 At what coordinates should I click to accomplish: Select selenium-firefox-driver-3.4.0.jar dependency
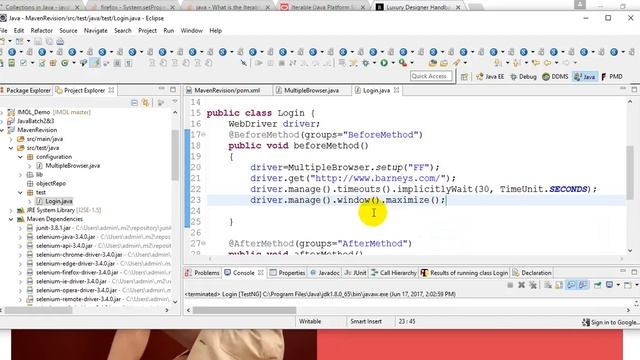pos(77,273)
